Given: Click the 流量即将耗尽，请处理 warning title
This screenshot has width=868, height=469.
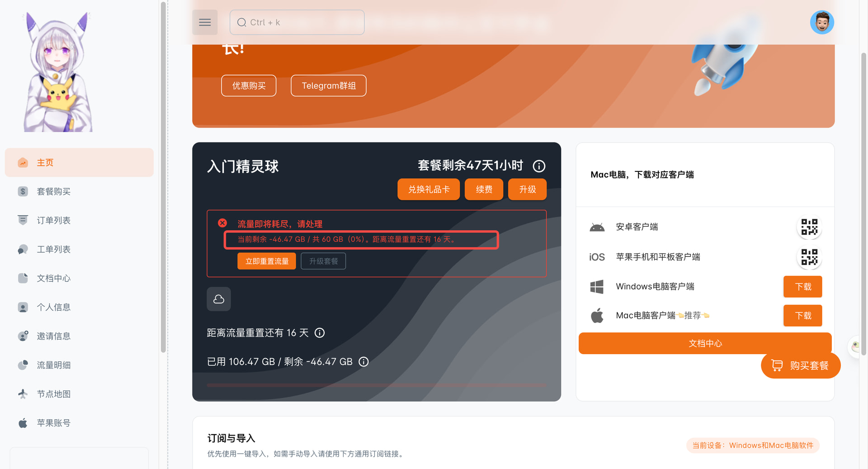Looking at the screenshot, I should coord(280,224).
